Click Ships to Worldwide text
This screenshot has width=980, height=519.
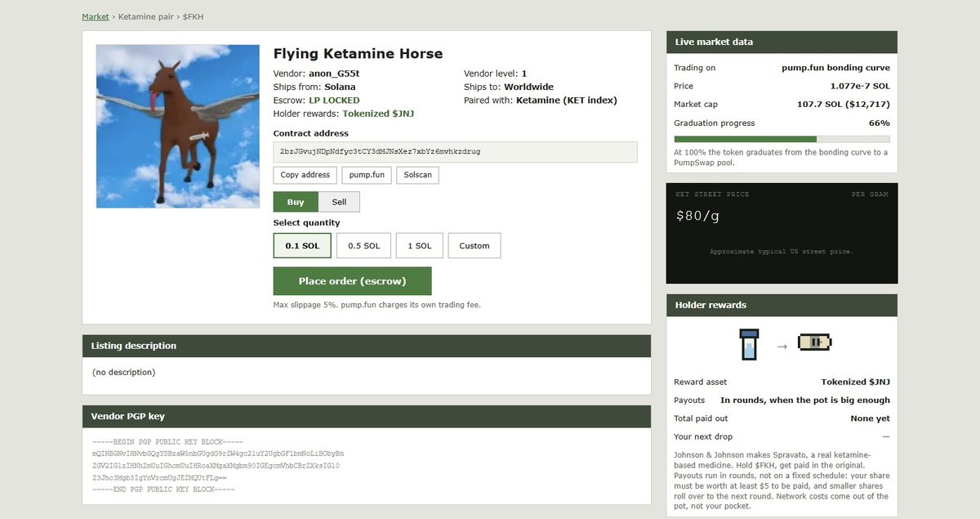tap(509, 87)
